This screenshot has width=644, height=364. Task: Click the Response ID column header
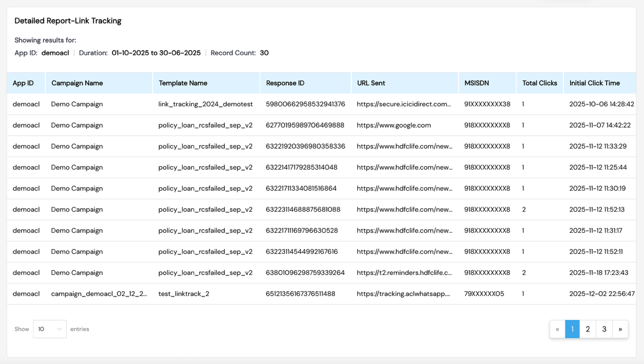coord(306,83)
